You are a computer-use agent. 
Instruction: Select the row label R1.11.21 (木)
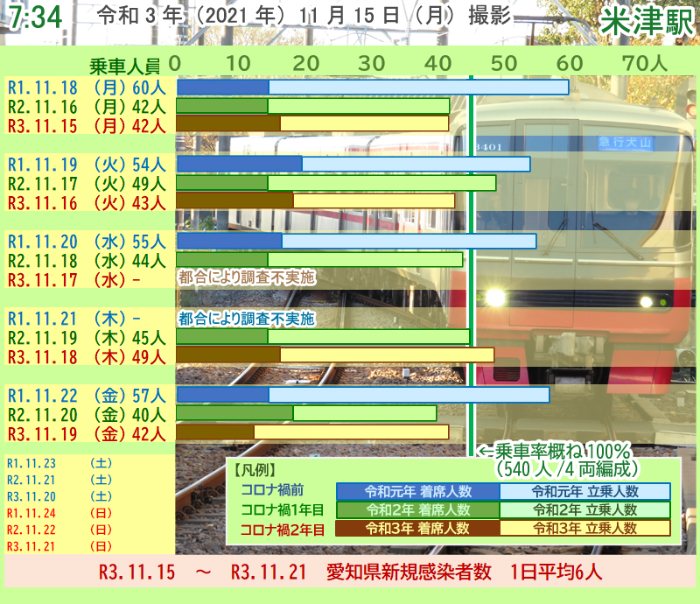(74, 319)
